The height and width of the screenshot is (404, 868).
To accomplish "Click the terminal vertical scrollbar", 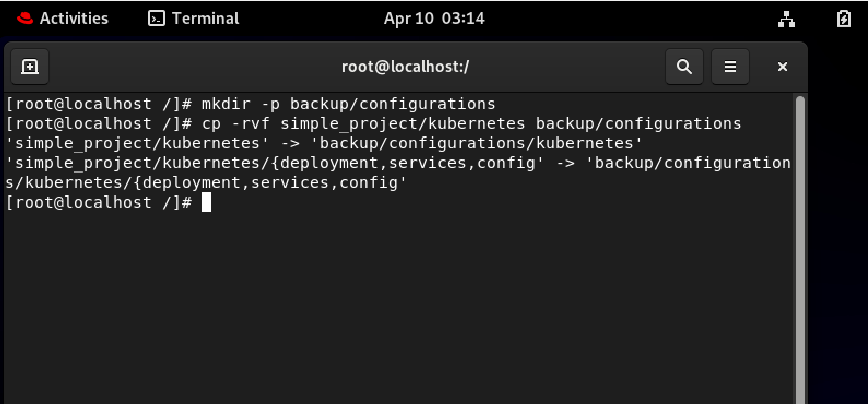I will [x=800, y=250].
